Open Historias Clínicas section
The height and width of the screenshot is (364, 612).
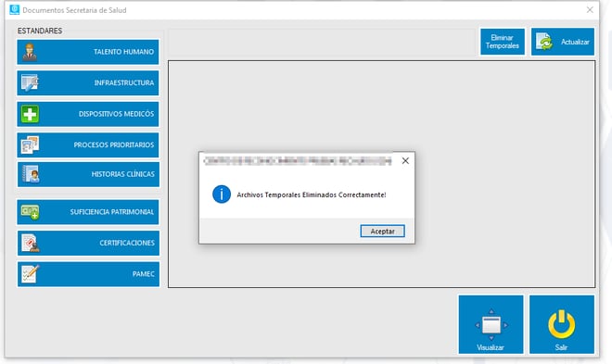click(88, 174)
